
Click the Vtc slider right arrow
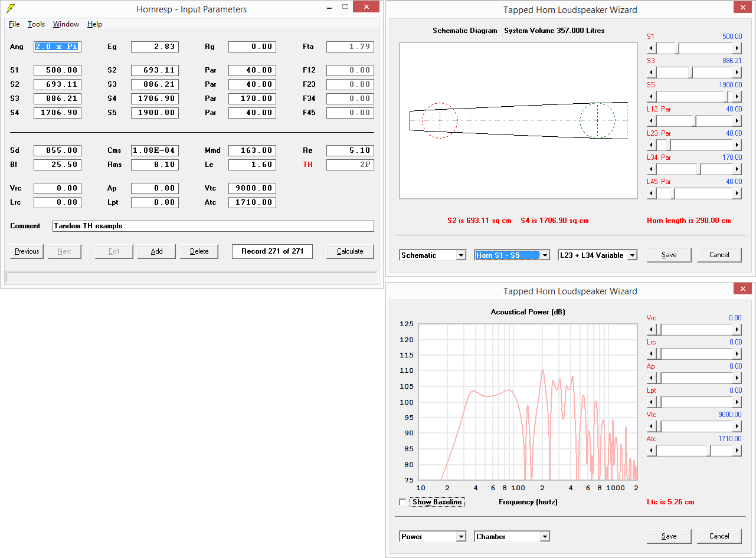pos(737,426)
